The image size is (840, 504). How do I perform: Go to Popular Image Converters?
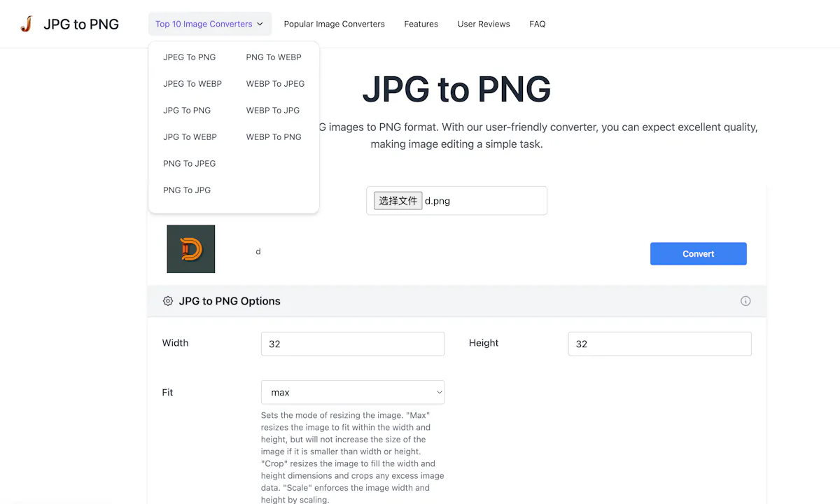tap(335, 24)
